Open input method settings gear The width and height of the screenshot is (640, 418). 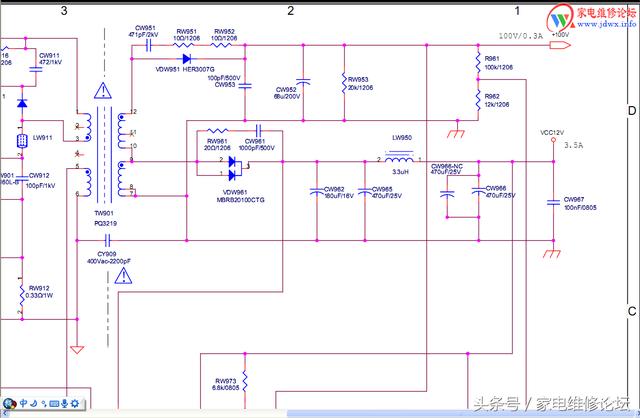click(x=75, y=404)
